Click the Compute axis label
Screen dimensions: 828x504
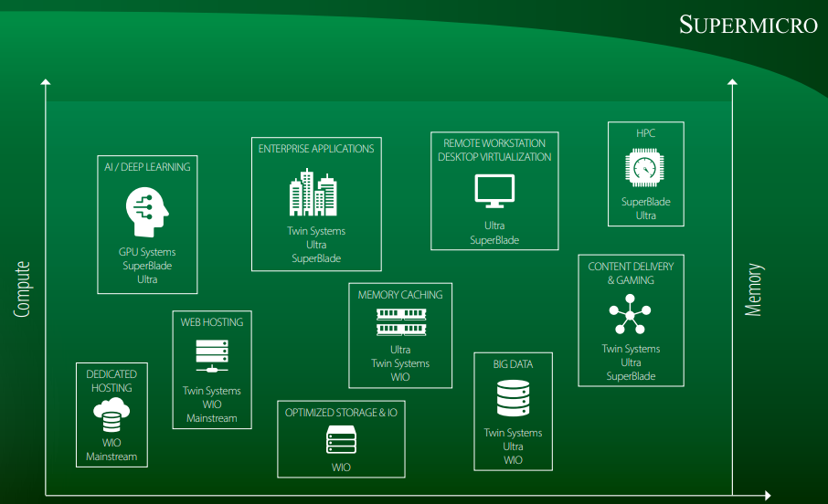(x=22, y=289)
